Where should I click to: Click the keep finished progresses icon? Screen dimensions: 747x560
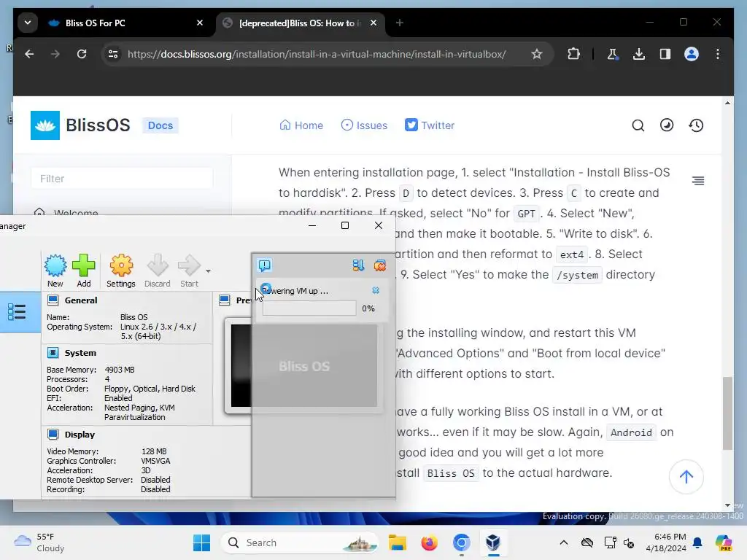[358, 265]
